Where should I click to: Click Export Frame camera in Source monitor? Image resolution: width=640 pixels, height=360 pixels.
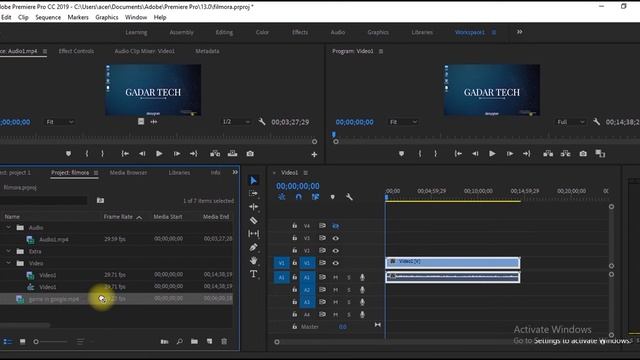pos(250,154)
